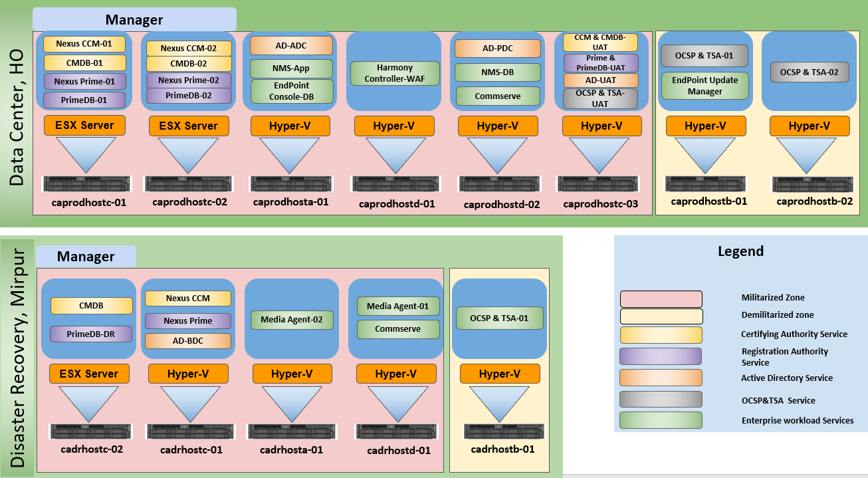Click the OCSP&TSA Service legend swatch
The image size is (868, 478).
(x=661, y=399)
